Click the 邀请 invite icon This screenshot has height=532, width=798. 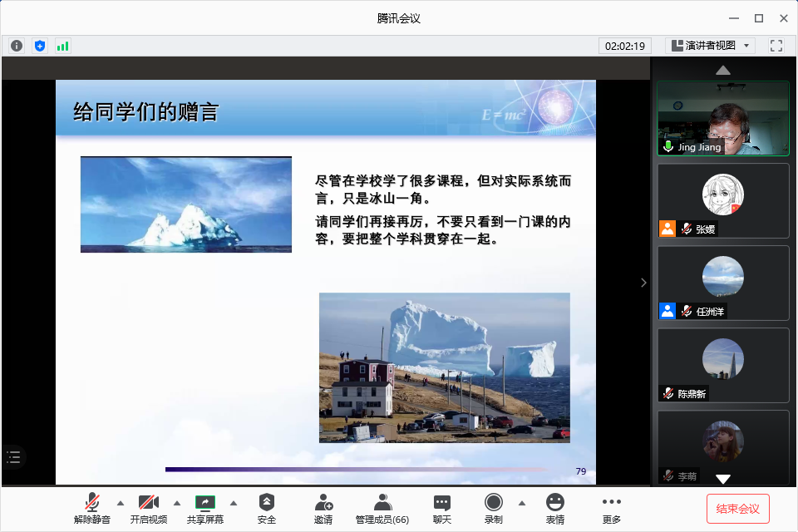click(x=323, y=508)
